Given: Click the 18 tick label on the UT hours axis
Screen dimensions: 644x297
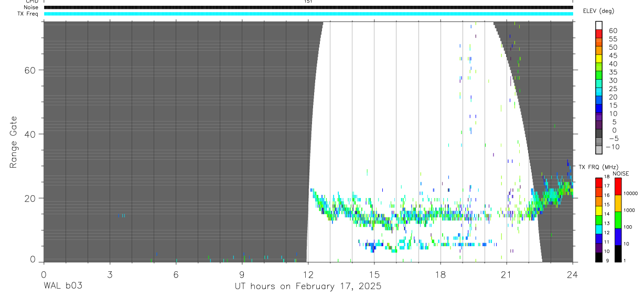Looking at the screenshot, I should [440, 274].
